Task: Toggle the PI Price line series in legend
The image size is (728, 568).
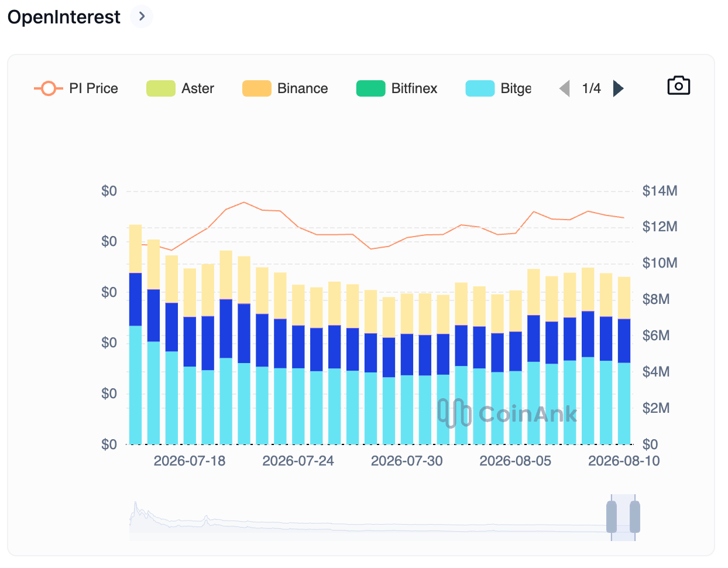Action: click(x=76, y=88)
